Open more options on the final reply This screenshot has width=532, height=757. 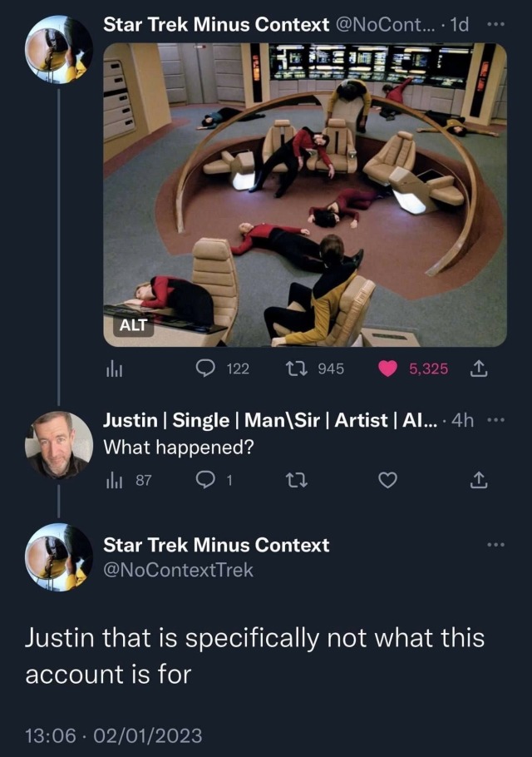click(x=496, y=544)
